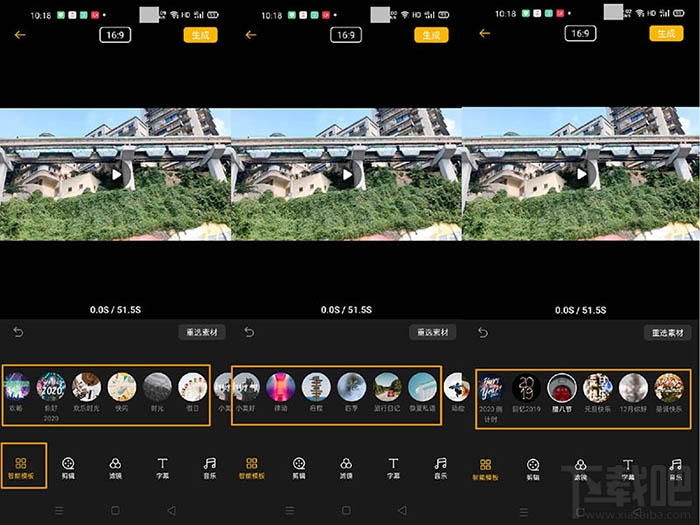Open 剪辑 editing icon in middle screen
700x525 pixels.
[299, 468]
